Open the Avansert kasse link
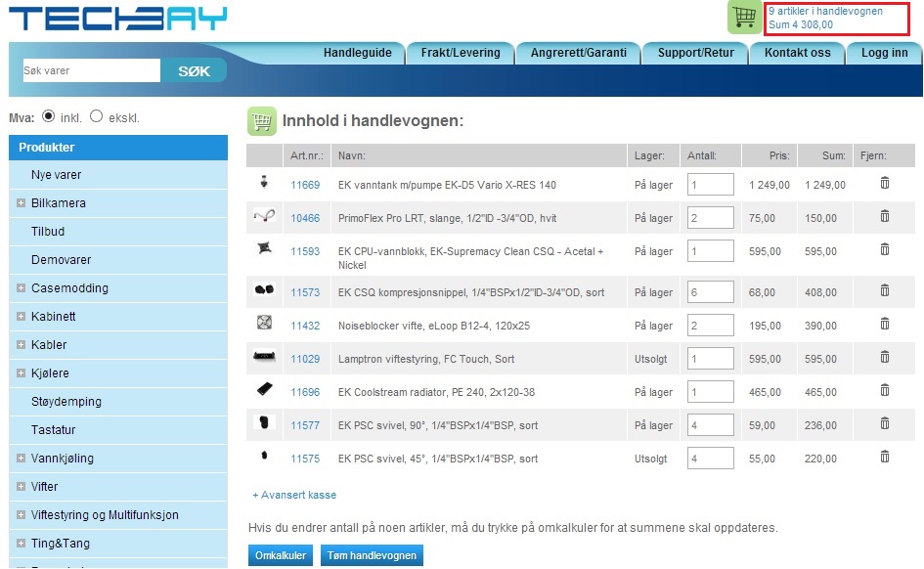 (x=294, y=495)
